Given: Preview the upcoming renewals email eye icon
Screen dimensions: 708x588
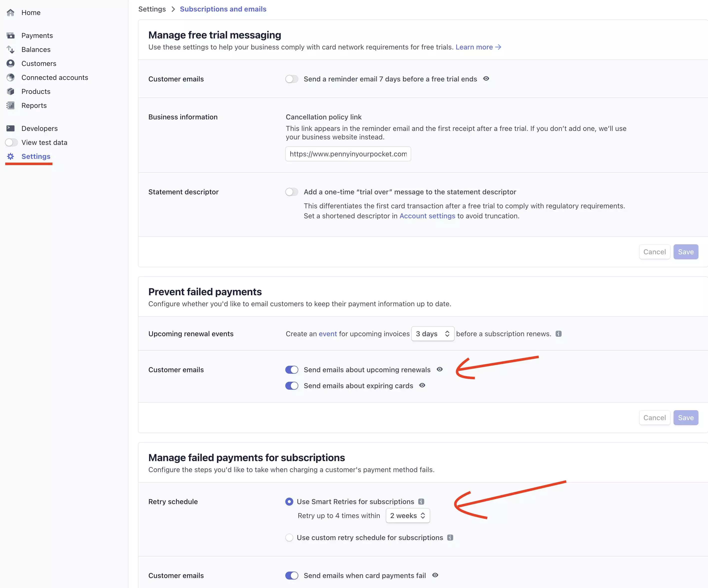Looking at the screenshot, I should click(440, 369).
